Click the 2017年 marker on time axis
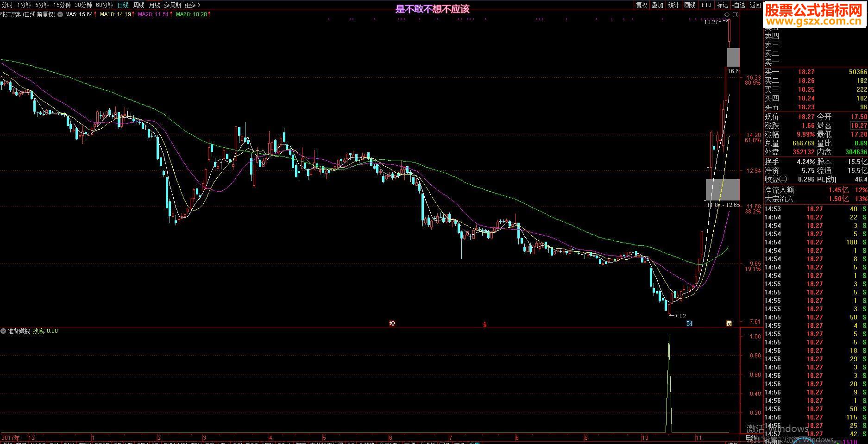 pyautogui.click(x=11, y=437)
